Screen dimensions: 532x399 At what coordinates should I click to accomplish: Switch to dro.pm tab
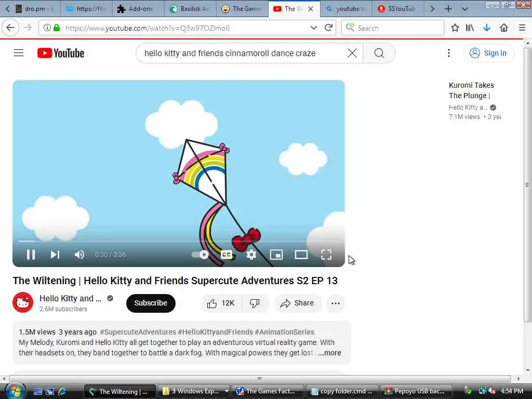pos(35,9)
